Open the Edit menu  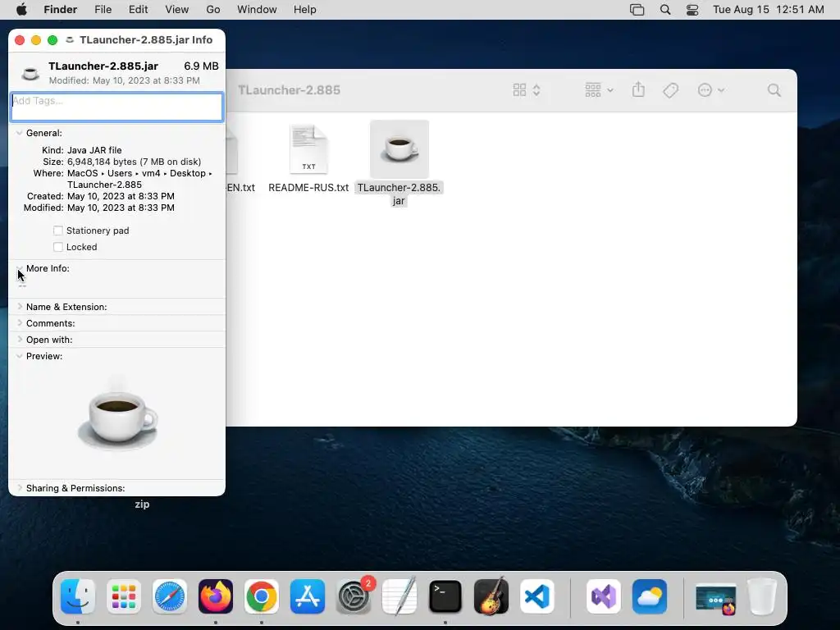(x=138, y=10)
